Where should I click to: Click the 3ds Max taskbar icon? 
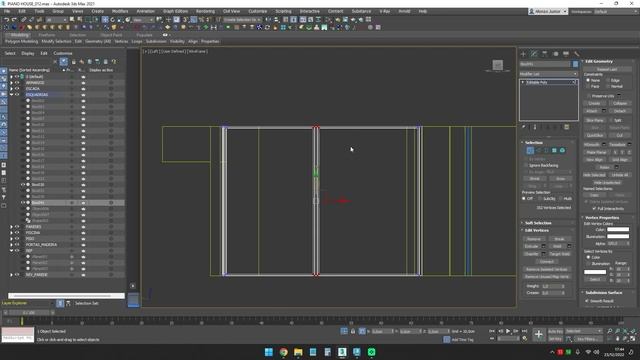coord(342,352)
